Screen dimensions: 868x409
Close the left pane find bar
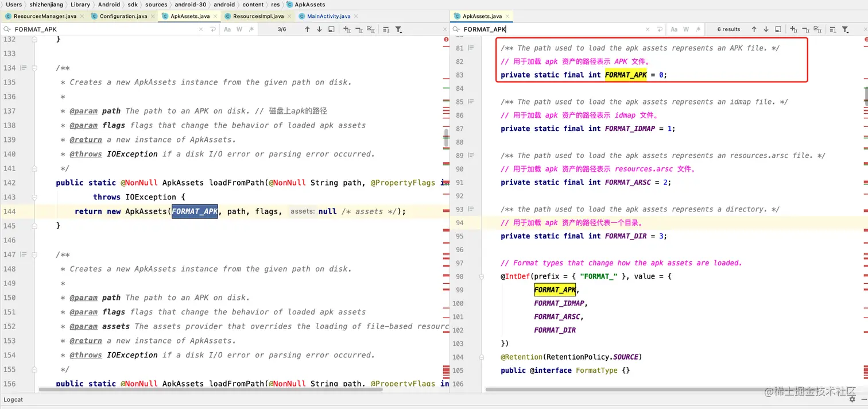coord(445,29)
